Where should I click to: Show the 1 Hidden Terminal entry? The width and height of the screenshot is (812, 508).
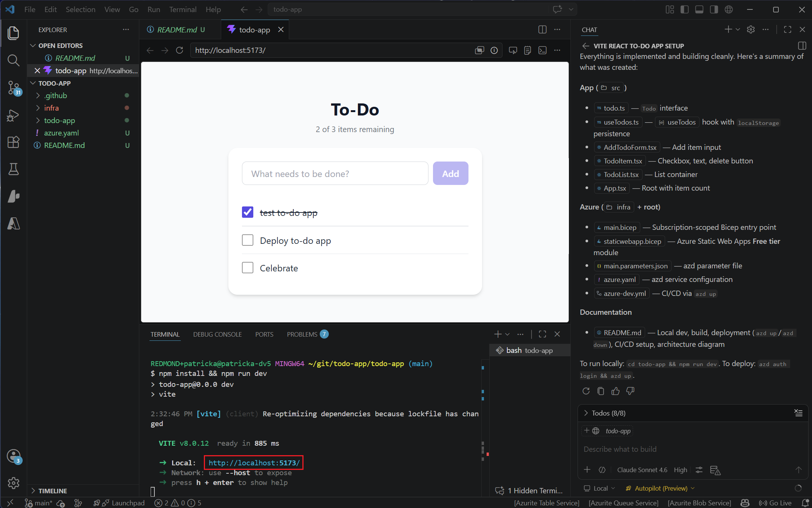529,491
